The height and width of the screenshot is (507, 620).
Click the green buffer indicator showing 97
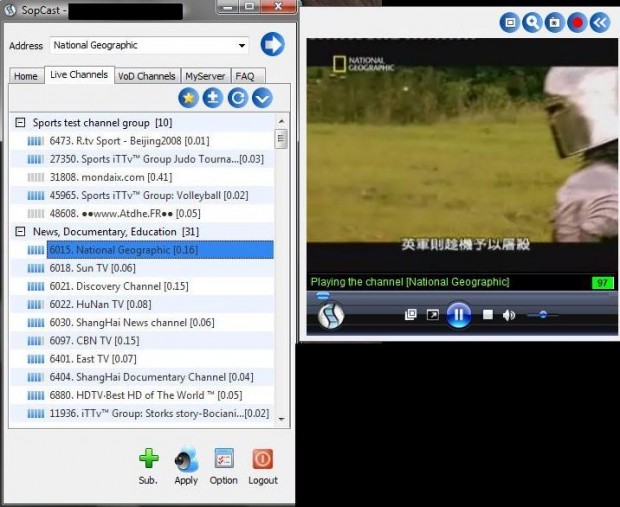click(x=602, y=282)
